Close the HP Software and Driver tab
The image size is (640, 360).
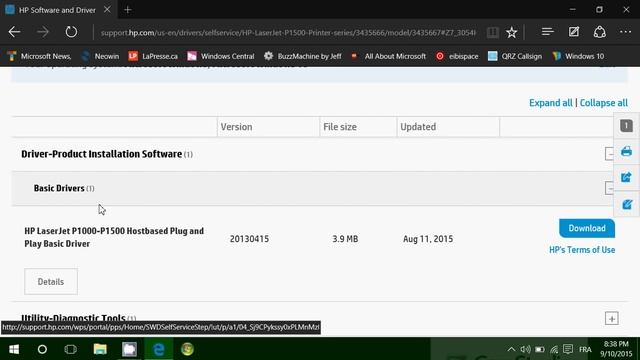[x=107, y=9]
